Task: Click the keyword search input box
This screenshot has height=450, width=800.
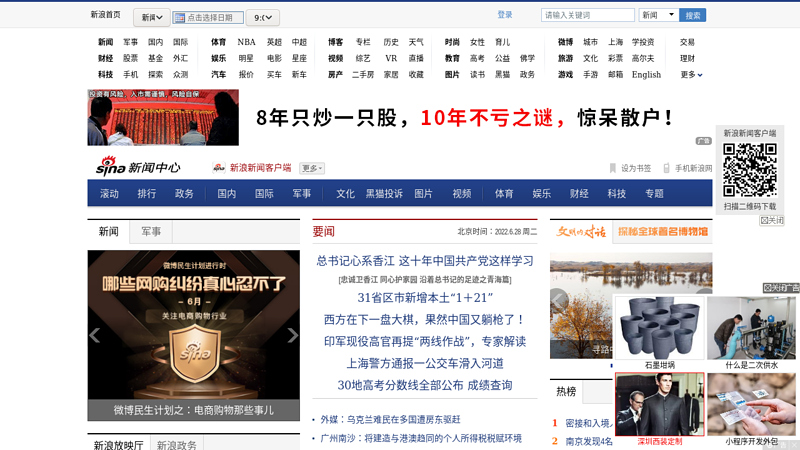Action: coord(588,15)
